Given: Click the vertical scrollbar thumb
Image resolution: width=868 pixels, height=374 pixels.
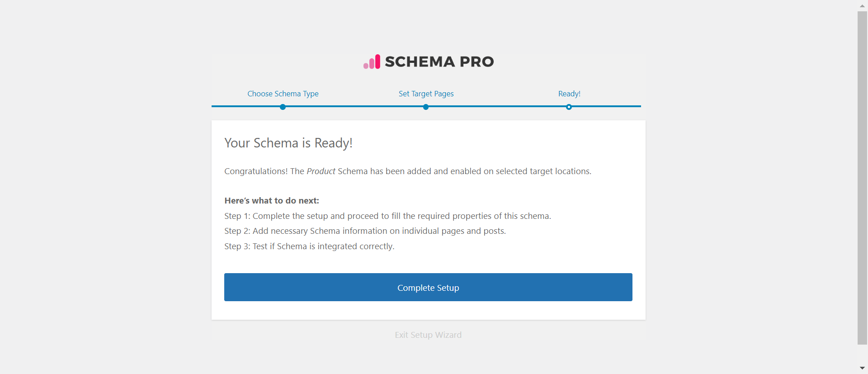Looking at the screenshot, I should 862,178.
